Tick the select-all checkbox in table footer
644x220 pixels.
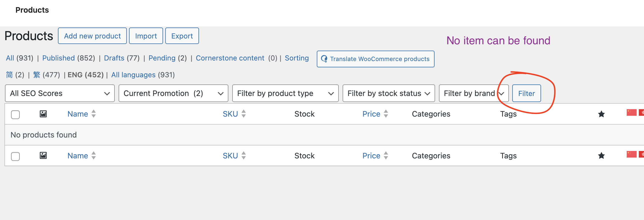pyautogui.click(x=15, y=156)
